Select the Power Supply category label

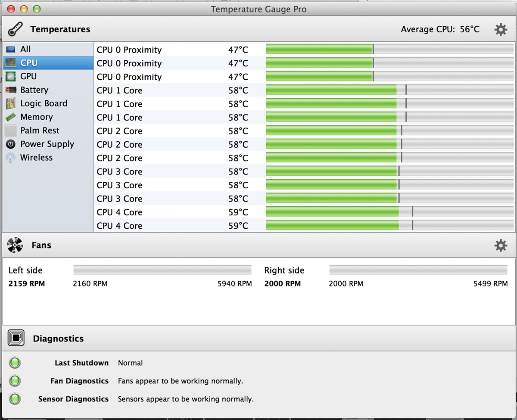47,144
